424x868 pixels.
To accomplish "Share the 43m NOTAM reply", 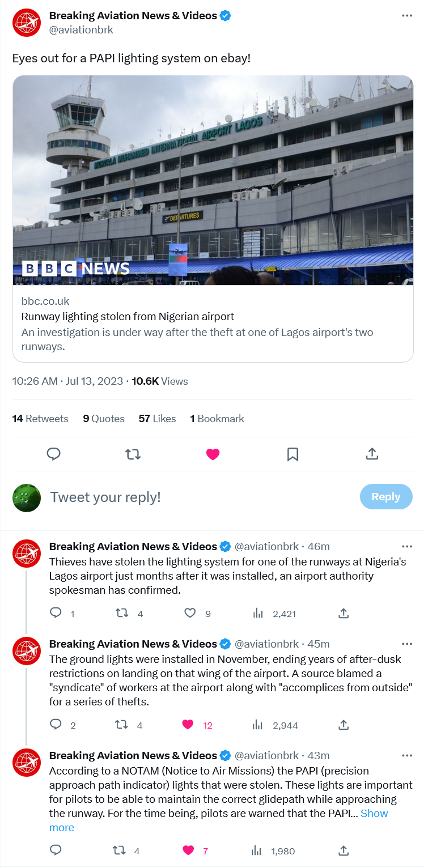I will coord(343,850).
